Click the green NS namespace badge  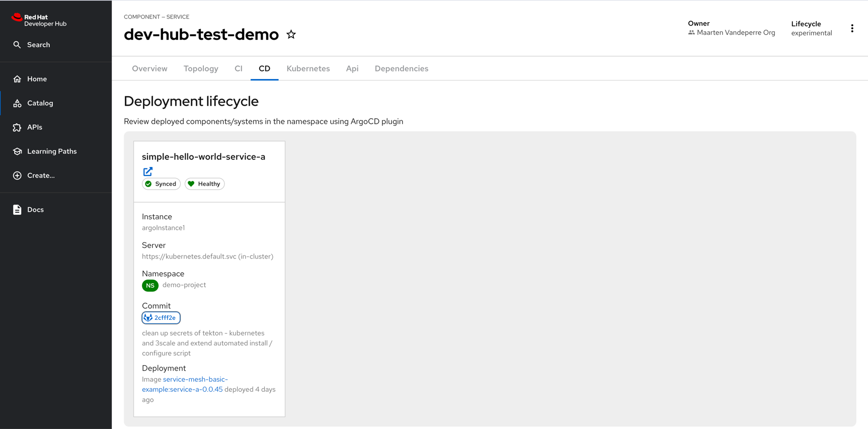(150, 286)
